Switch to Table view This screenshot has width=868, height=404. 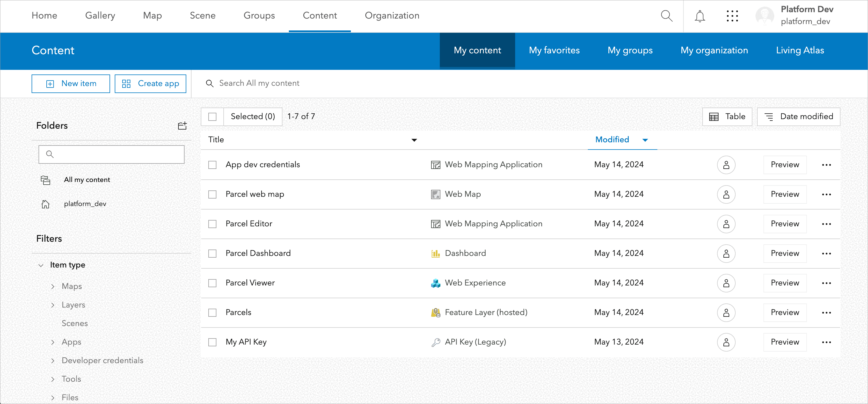[x=727, y=116]
